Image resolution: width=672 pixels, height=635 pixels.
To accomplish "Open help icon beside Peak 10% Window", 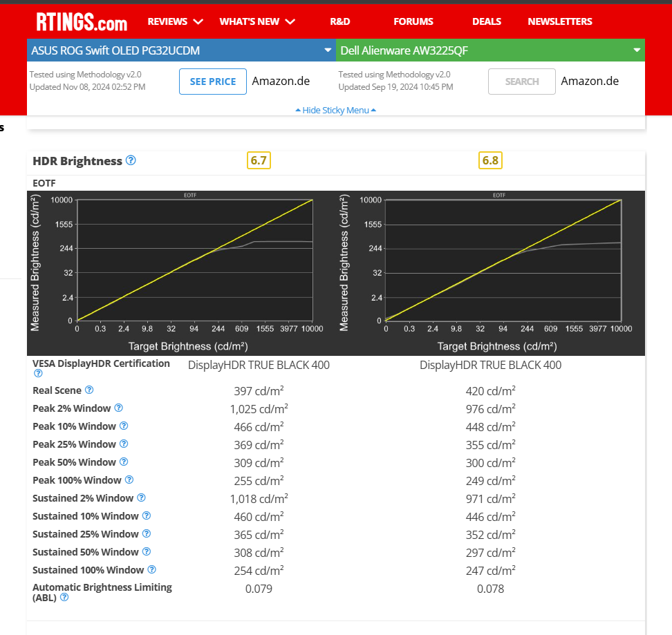I will pos(124,426).
